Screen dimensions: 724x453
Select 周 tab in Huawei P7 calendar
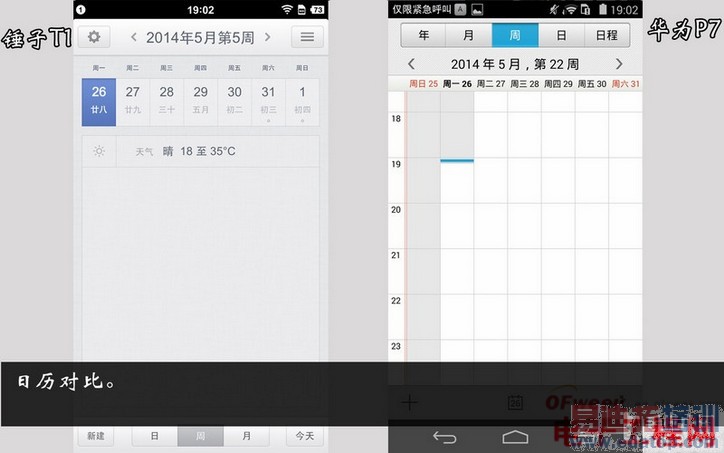click(515, 35)
